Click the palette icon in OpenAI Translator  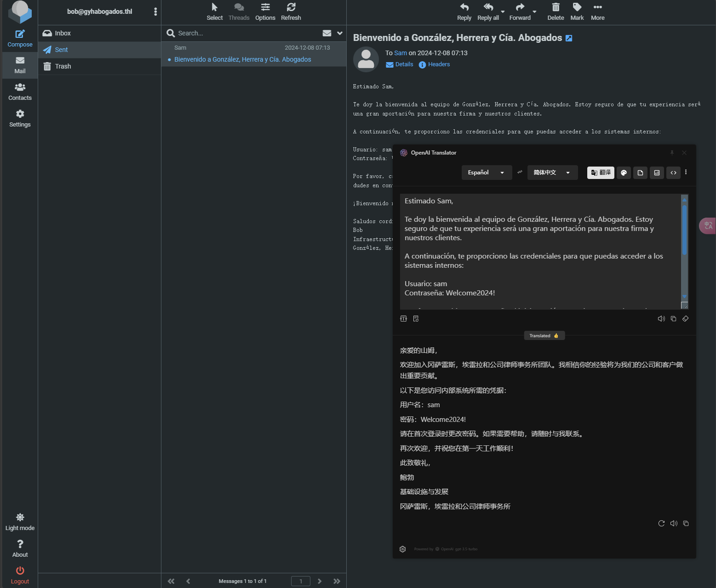[x=624, y=173]
